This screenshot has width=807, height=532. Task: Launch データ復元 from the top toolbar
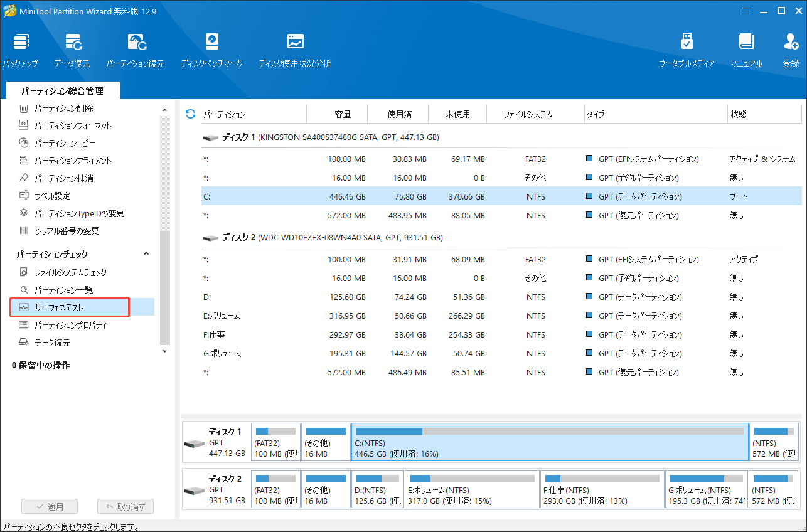(72, 50)
